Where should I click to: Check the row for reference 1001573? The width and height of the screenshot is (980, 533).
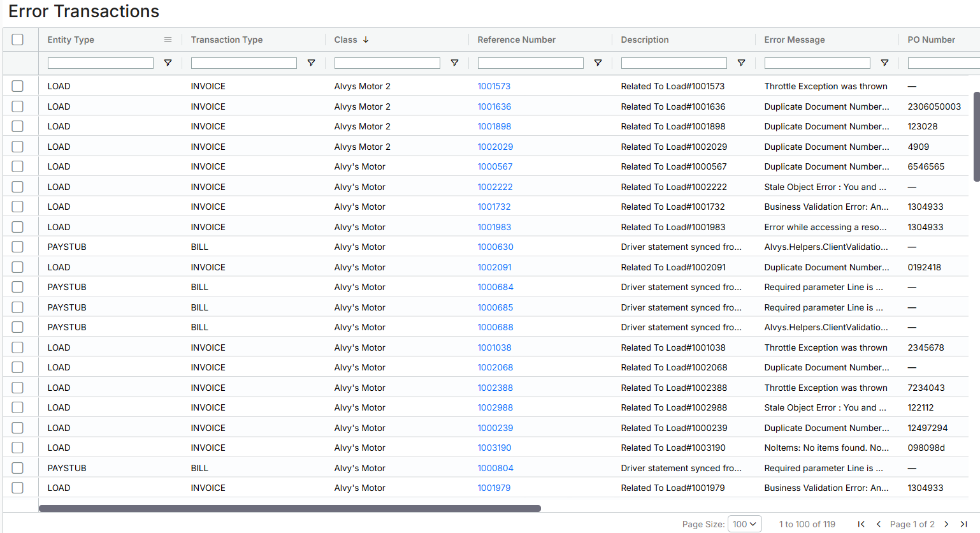click(x=18, y=86)
